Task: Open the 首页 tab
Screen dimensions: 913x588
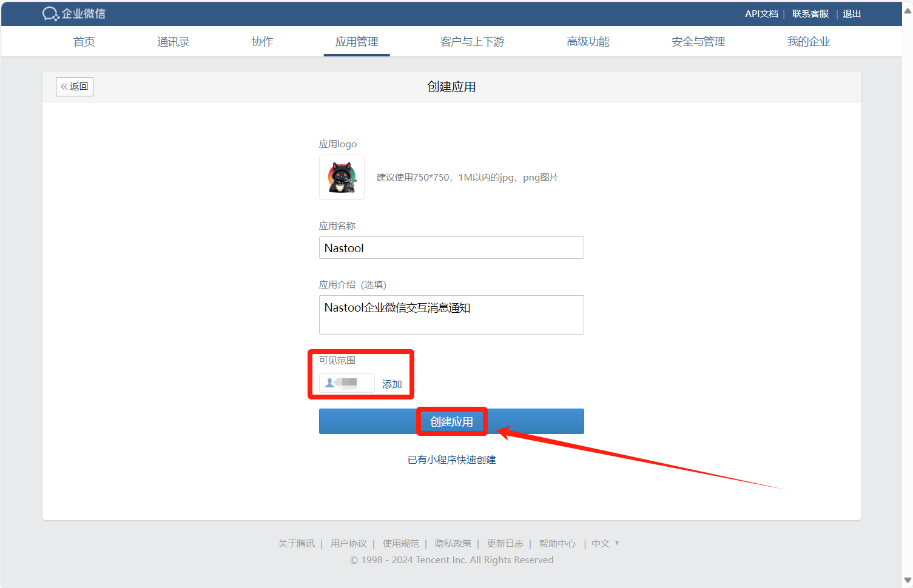Action: pyautogui.click(x=84, y=42)
